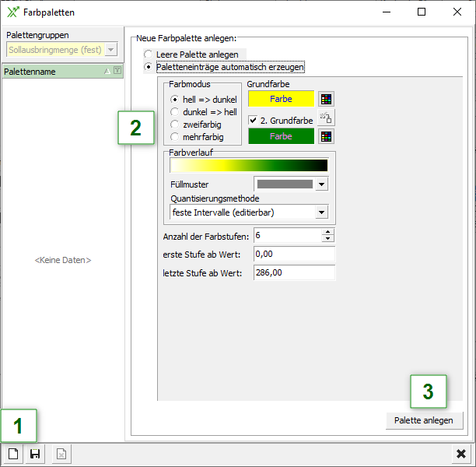Click the filter icon in Palettenname header
Image resolution: width=476 pixels, height=467 pixels.
pos(117,71)
